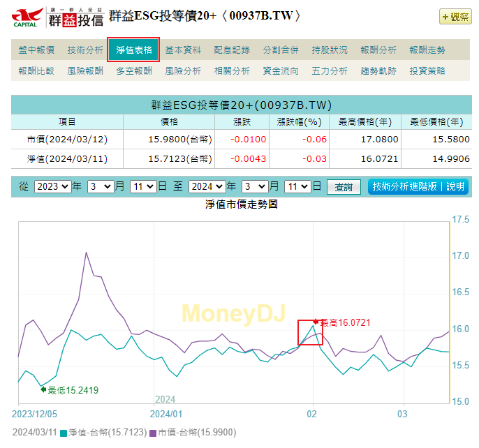Open the end day dropdown

(x=297, y=187)
